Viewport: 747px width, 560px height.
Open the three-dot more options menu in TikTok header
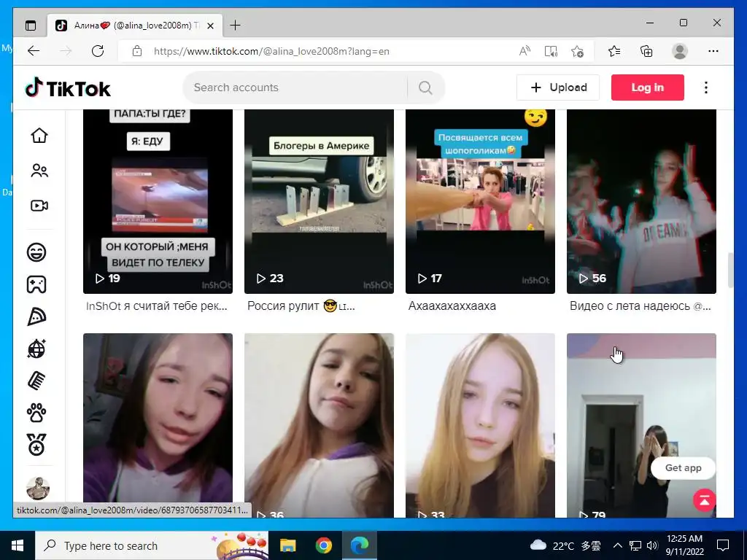[x=706, y=87]
